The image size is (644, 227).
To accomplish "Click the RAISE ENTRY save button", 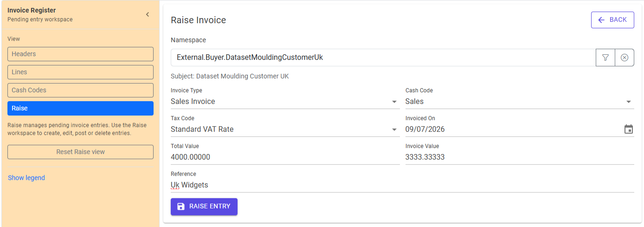I will coord(204,207).
